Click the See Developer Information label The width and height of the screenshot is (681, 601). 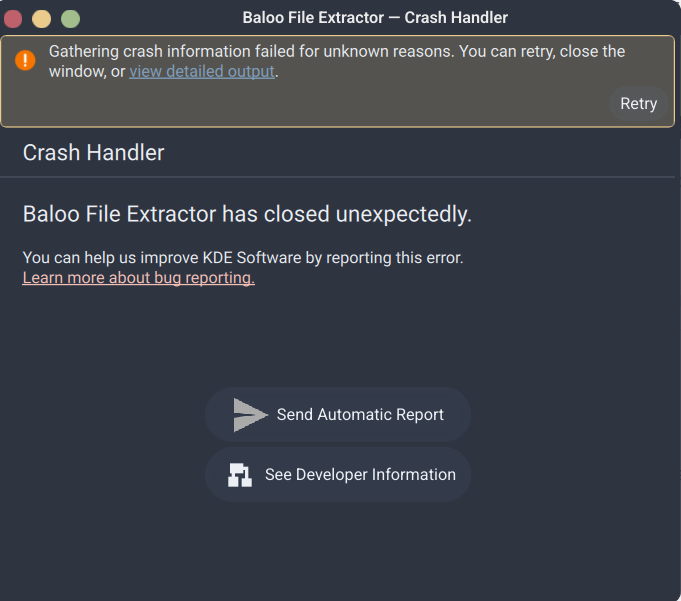tap(360, 475)
